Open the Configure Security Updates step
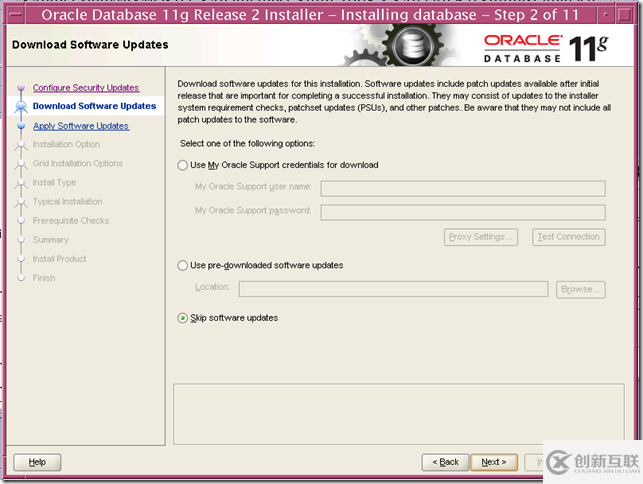 [x=86, y=88]
